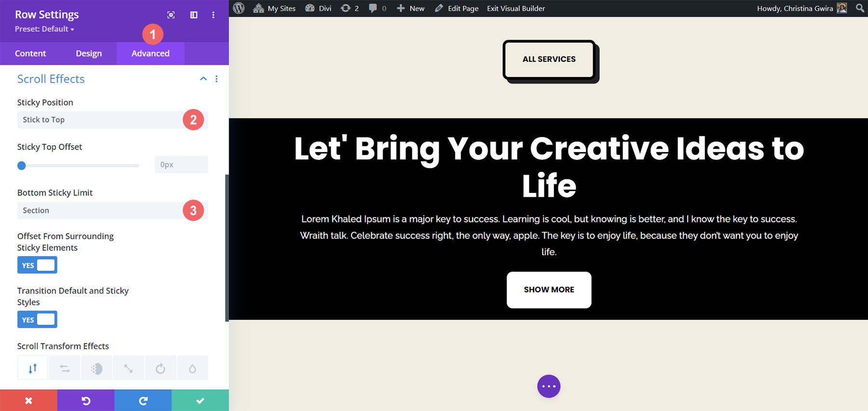Open My Sites in admin bar
Screen dimensions: 868x411
274,8
